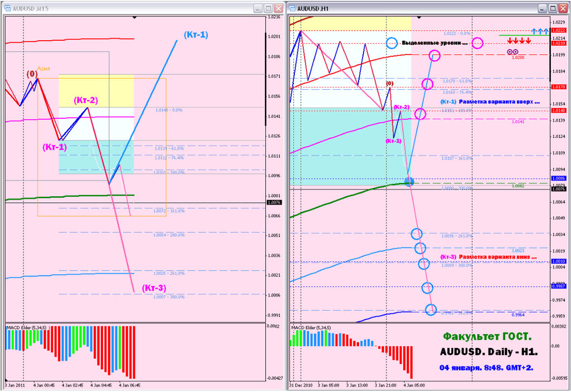Select the (0) label in H1 chart
The height and width of the screenshot is (392, 571).
coord(390,84)
